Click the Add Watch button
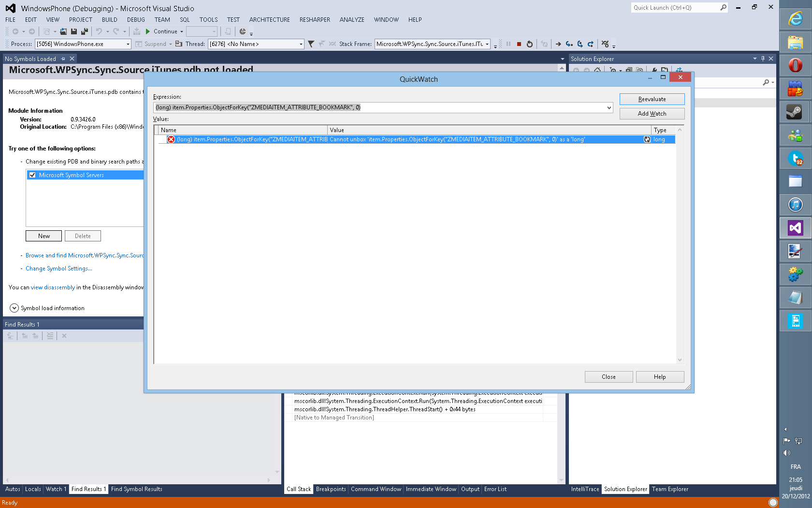812x508 pixels. point(652,114)
